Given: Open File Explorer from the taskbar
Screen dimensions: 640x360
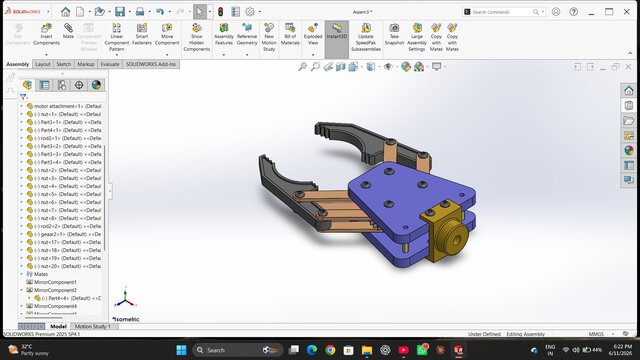Looking at the screenshot, I should (x=367, y=350).
